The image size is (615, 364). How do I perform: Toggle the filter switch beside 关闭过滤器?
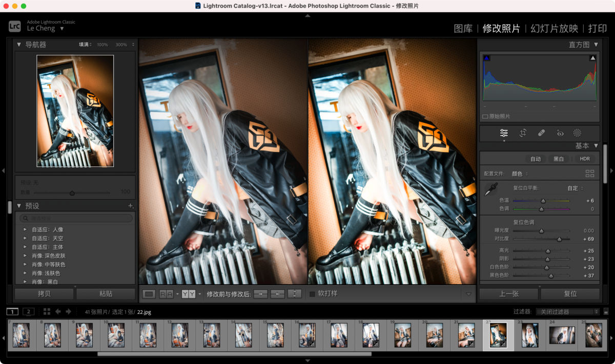click(606, 312)
